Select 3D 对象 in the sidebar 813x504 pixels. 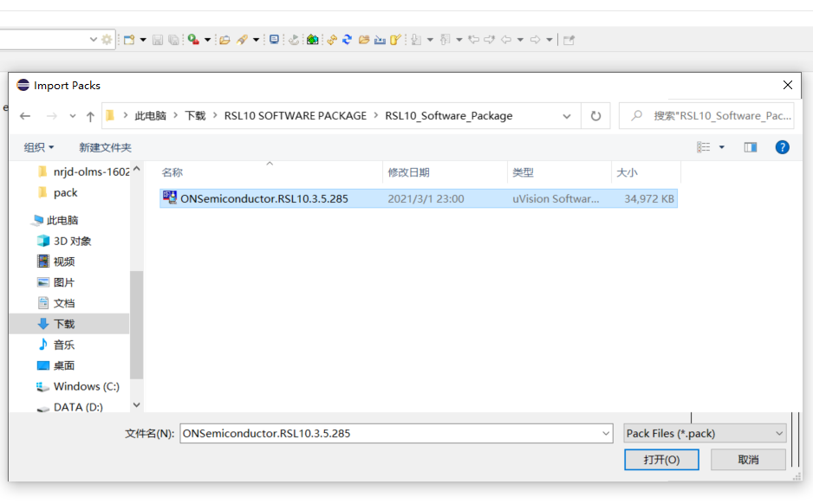65,241
